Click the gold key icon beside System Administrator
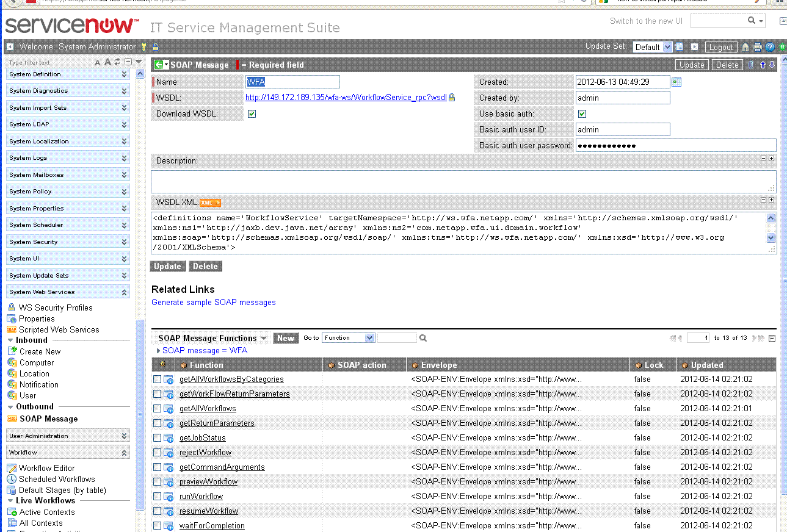The height and width of the screenshot is (532, 787). (x=144, y=46)
